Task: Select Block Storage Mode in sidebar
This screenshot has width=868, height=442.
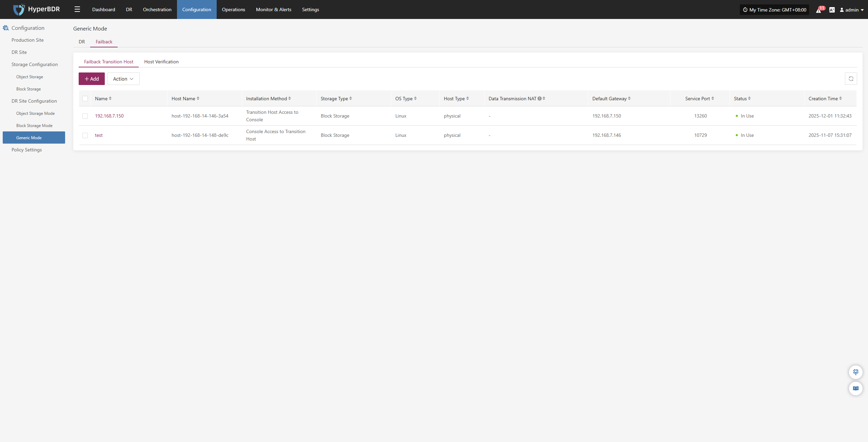Action: click(34, 126)
